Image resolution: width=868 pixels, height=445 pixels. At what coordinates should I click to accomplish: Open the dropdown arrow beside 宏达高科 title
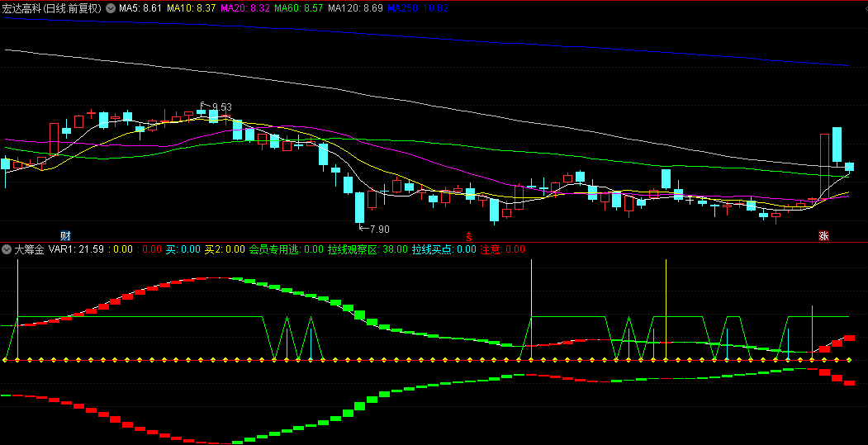coord(111,8)
